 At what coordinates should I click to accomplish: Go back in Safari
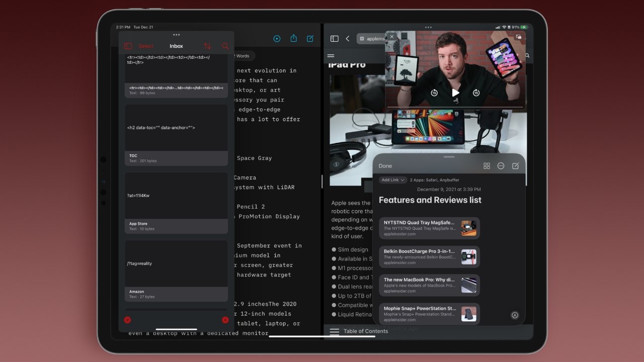[347, 39]
